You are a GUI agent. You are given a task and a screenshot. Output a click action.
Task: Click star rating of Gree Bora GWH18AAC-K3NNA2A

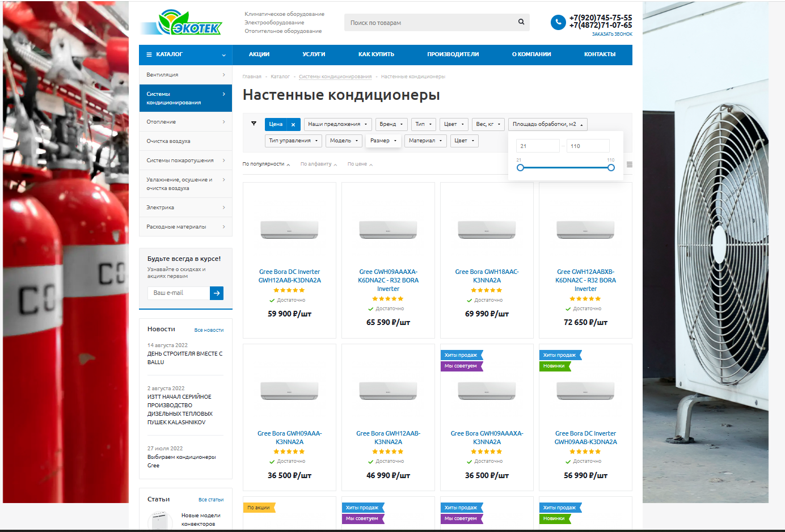tap(487, 290)
